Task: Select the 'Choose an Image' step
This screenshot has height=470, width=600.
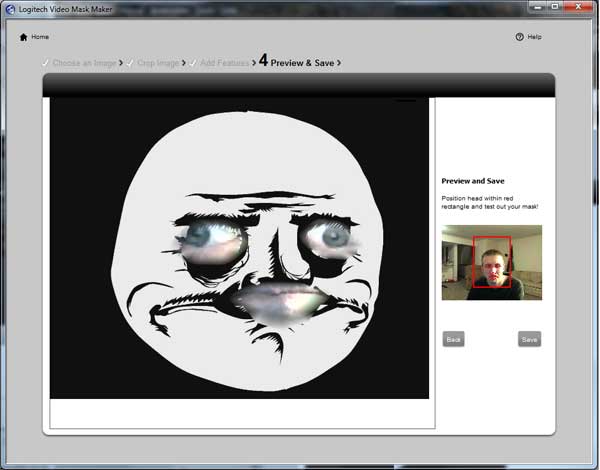Action: tap(84, 63)
